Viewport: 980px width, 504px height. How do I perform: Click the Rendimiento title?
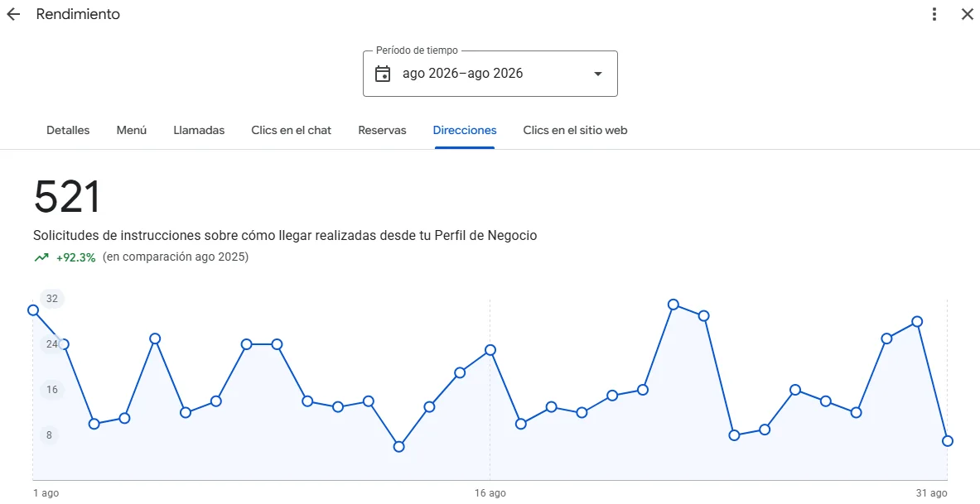click(78, 14)
